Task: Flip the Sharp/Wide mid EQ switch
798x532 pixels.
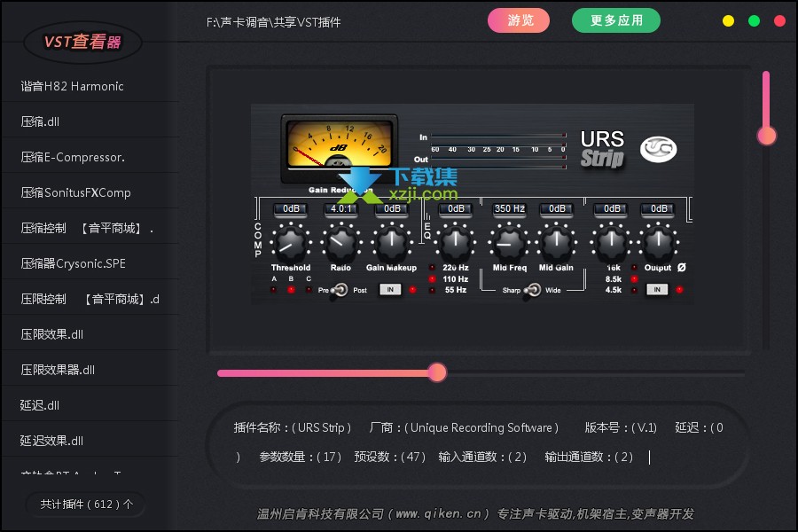Action: (533, 290)
